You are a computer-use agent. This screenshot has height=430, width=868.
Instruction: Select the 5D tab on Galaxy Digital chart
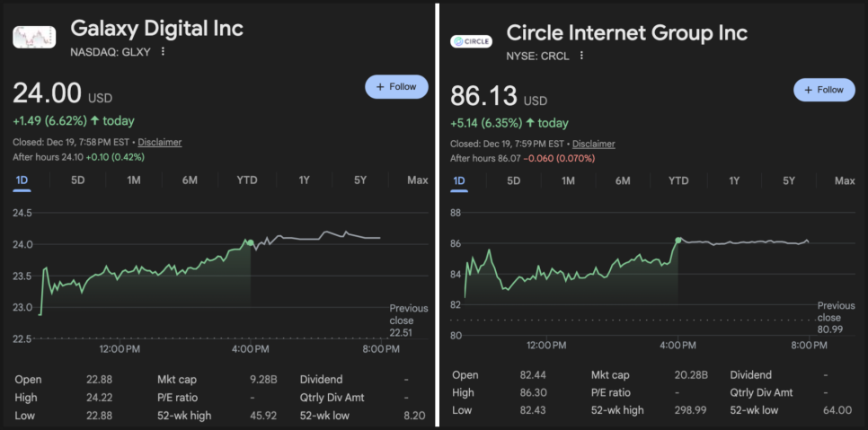point(78,180)
